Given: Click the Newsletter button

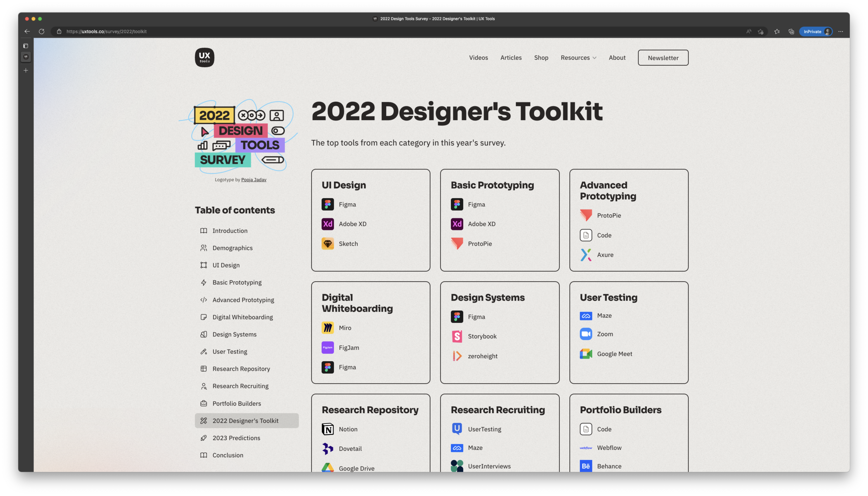Looking at the screenshot, I should click(663, 57).
